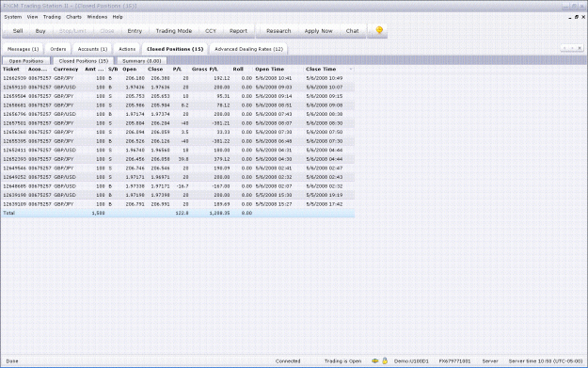The height and width of the screenshot is (368, 588).
Task: Close the current tab using tab-strip X
Action: tap(580, 48)
